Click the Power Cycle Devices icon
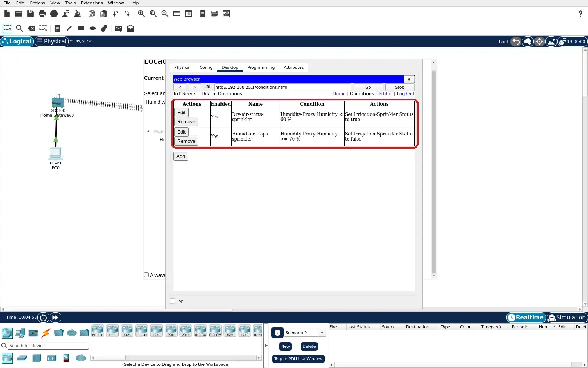This screenshot has width=588, height=368. coord(43,318)
